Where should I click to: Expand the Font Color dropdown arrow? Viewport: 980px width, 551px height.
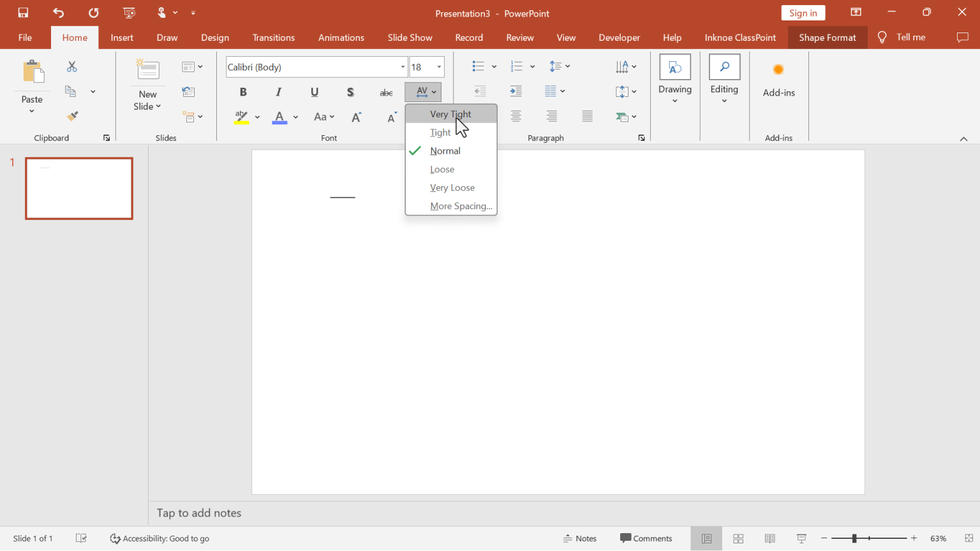(295, 117)
